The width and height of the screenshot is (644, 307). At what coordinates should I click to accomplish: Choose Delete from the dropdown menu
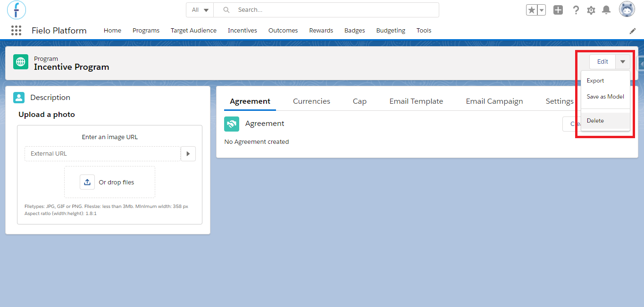point(605,121)
